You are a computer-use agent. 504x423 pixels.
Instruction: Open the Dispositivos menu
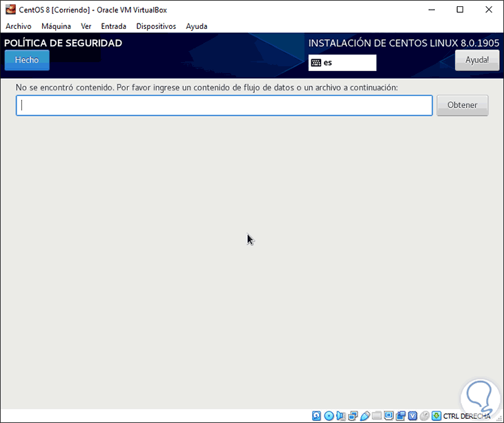(x=156, y=26)
